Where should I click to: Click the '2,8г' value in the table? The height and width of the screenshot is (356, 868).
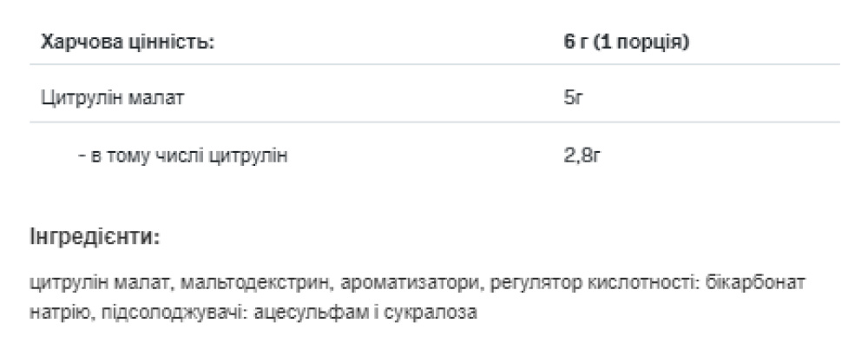[581, 155]
